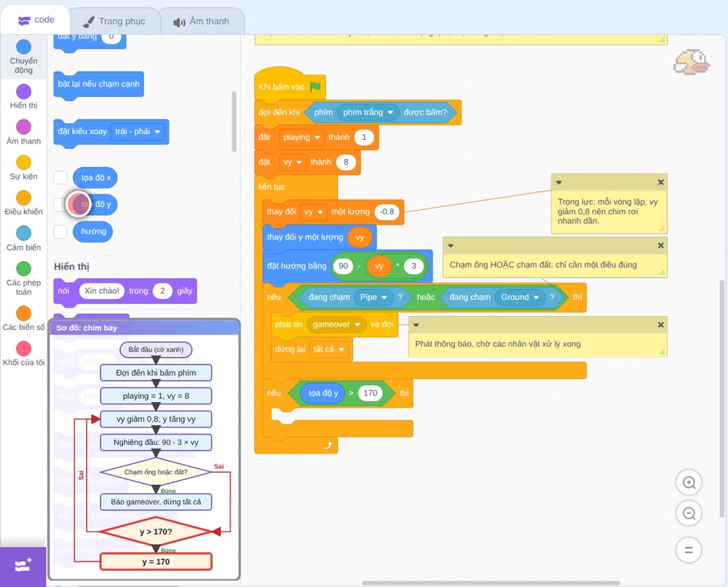
Task: Open the 'Ground' touching dropdown
Action: coord(520,297)
